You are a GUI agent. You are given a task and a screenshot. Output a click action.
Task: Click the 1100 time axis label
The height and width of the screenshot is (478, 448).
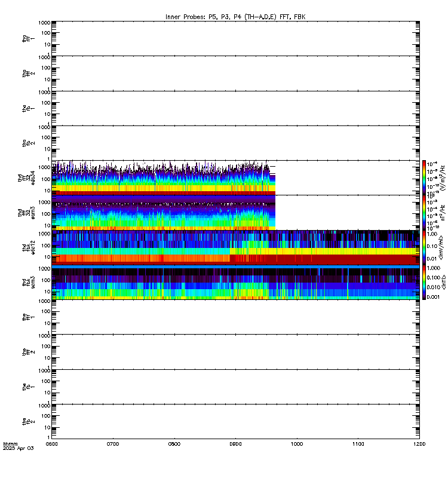coord(358,444)
